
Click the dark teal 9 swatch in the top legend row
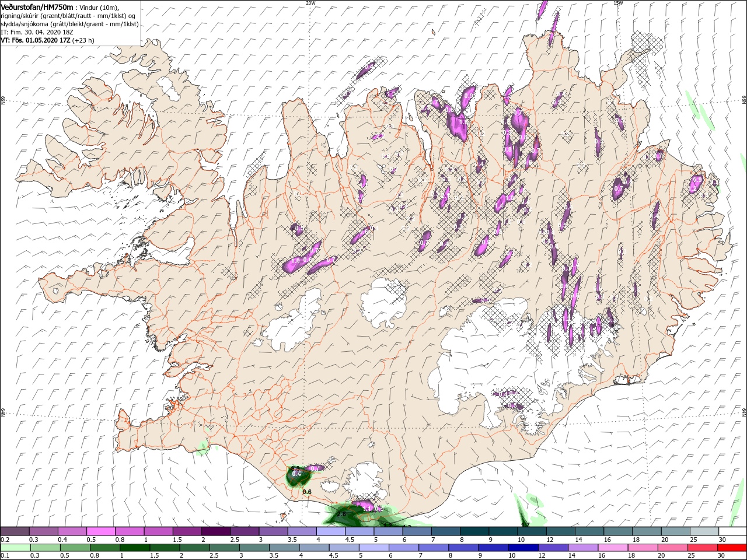click(x=502, y=531)
